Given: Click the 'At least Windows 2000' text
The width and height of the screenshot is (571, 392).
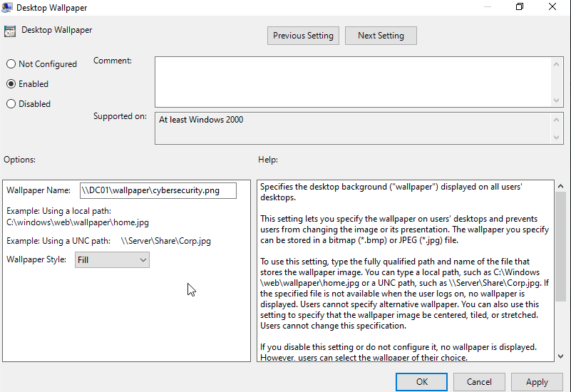Looking at the screenshot, I should (x=201, y=120).
